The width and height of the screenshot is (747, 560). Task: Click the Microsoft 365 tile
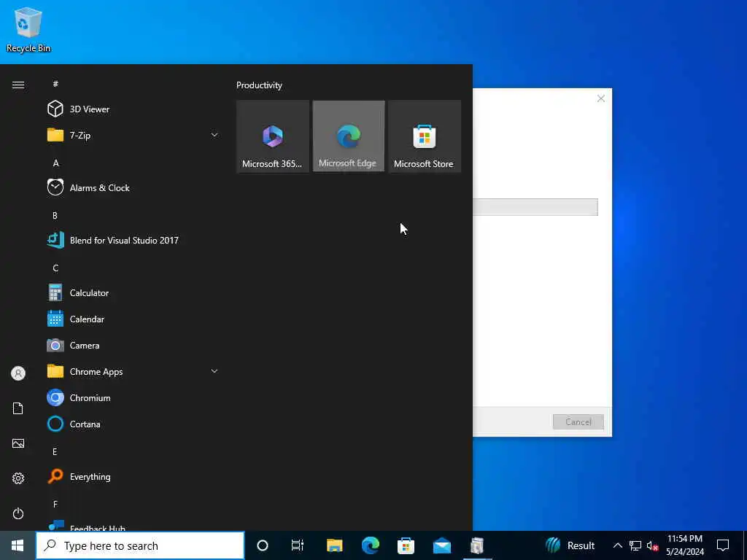[x=273, y=136]
